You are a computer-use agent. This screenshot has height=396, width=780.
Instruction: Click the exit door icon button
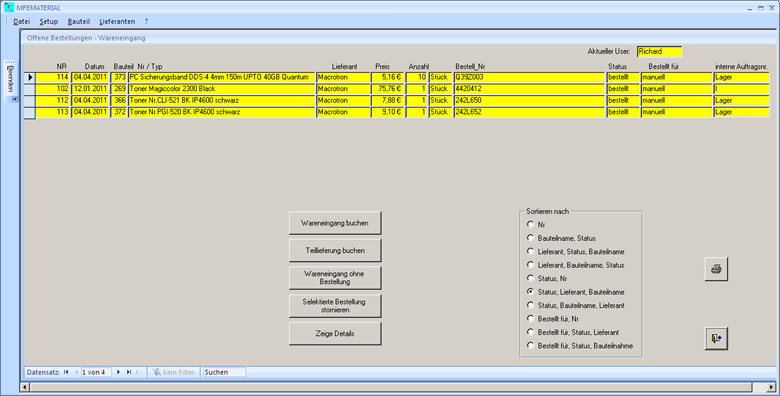pyautogui.click(x=716, y=339)
